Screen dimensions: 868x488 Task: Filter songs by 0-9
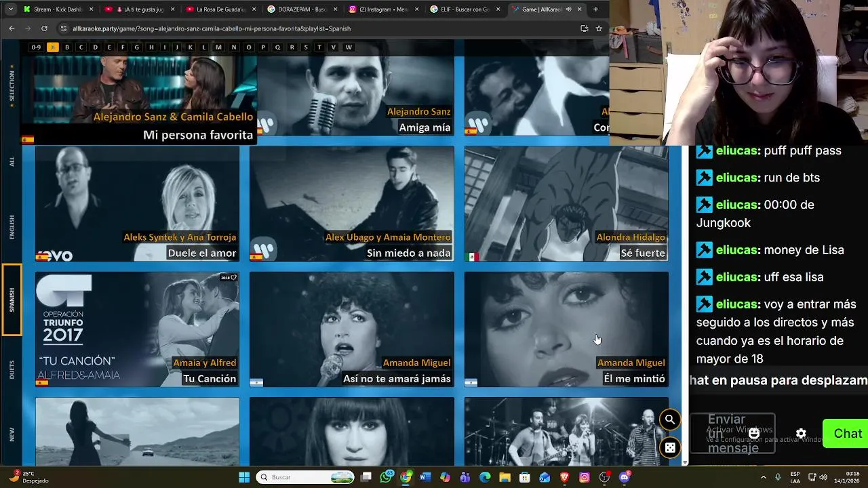(36, 47)
